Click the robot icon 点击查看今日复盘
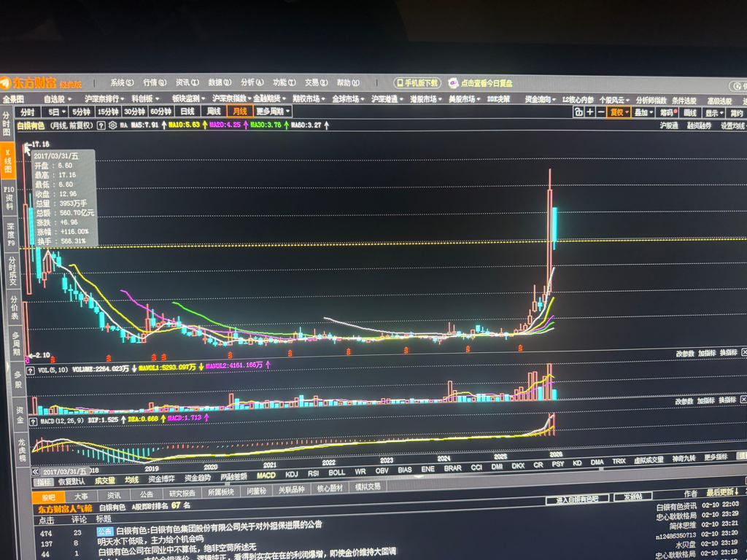This screenshot has width=747, height=560. (453, 83)
